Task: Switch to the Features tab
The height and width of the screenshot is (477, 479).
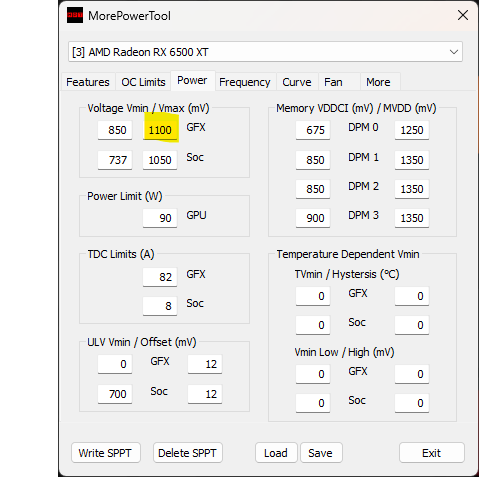Action: (88, 82)
